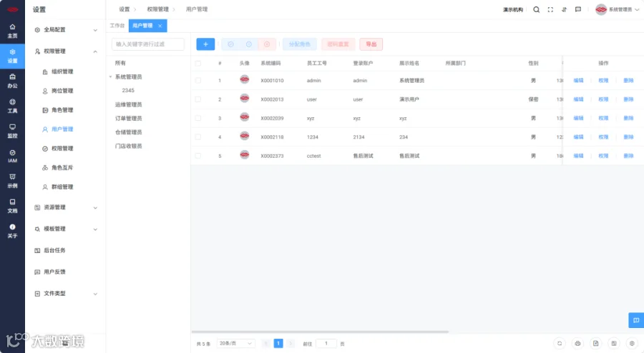Image resolution: width=644 pixels, height=353 pixels.
Task: Click the sort arrows icon in header
Action: (565, 9)
